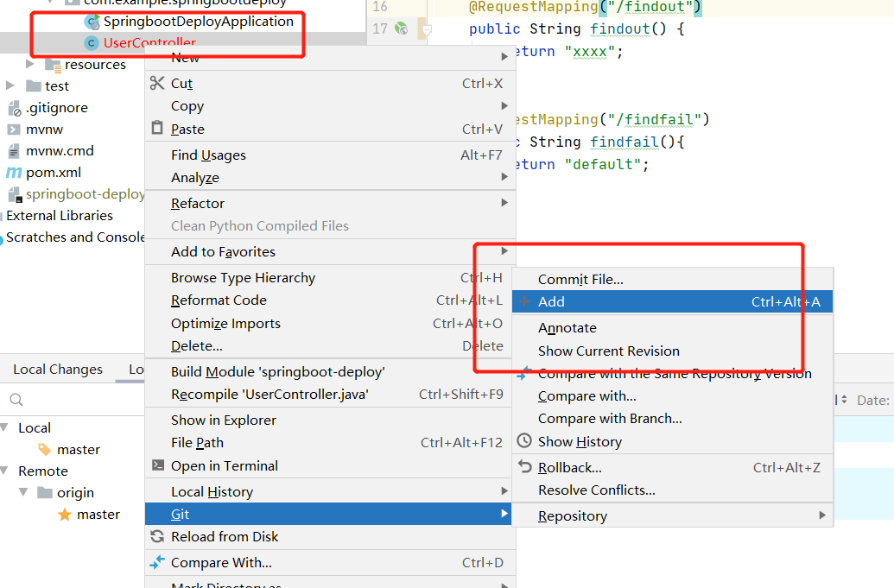Click the mvnw.cmd file icon

tap(14, 151)
